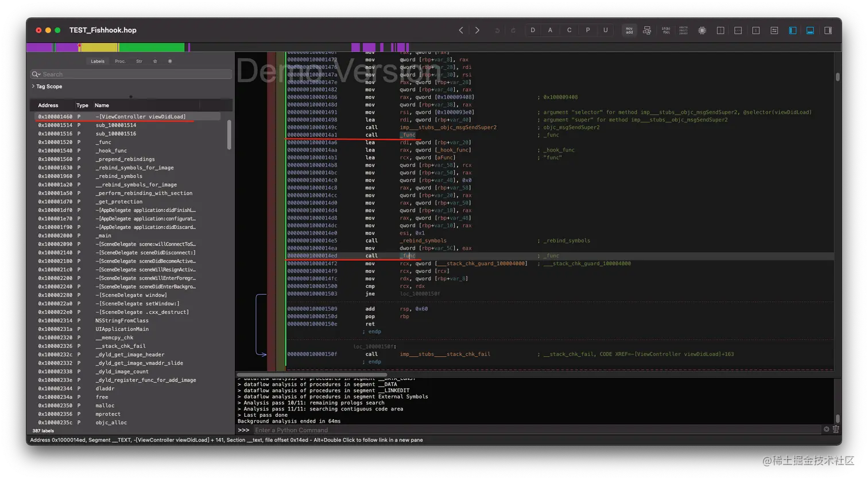This screenshot has height=480, width=868.
Task: Open the search options dropdown magnifier
Action: (36, 74)
